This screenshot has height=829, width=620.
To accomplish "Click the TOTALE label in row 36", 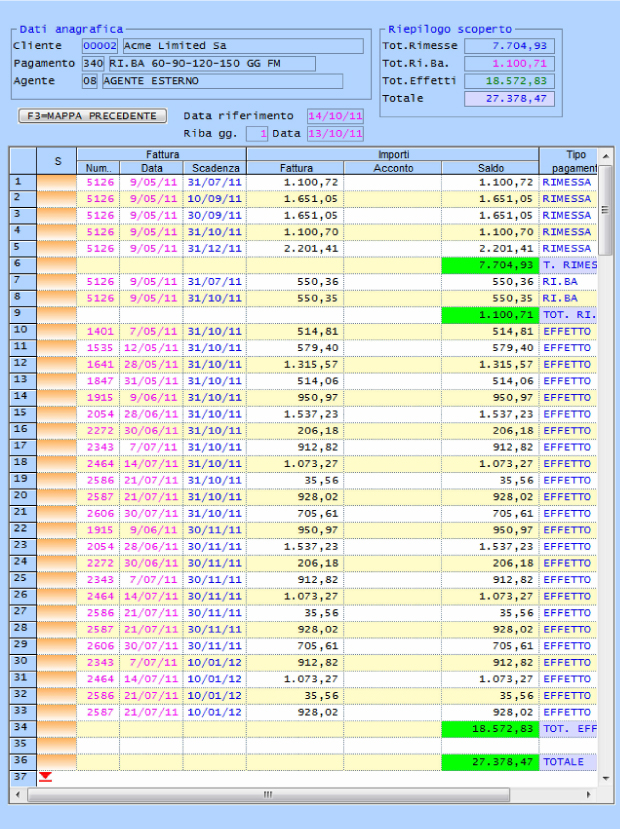I will tap(563, 762).
